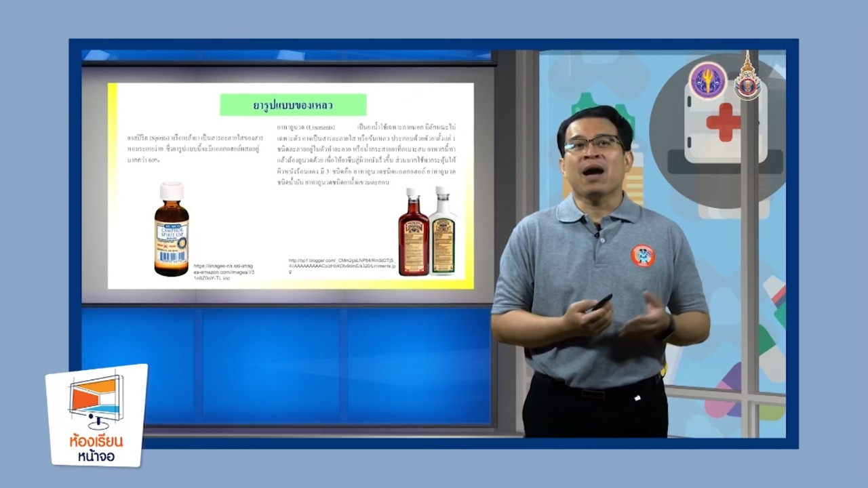Click the presenter's eyeglasses
Image resolution: width=868 pixels, height=488 pixels.
coord(593,144)
